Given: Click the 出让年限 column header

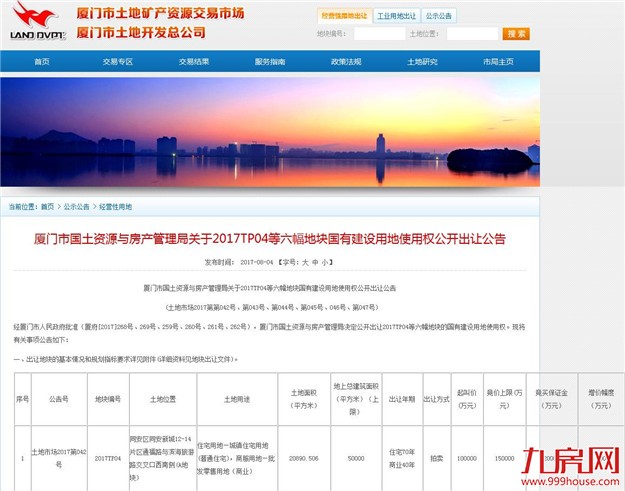Looking at the screenshot, I should click(x=402, y=399).
